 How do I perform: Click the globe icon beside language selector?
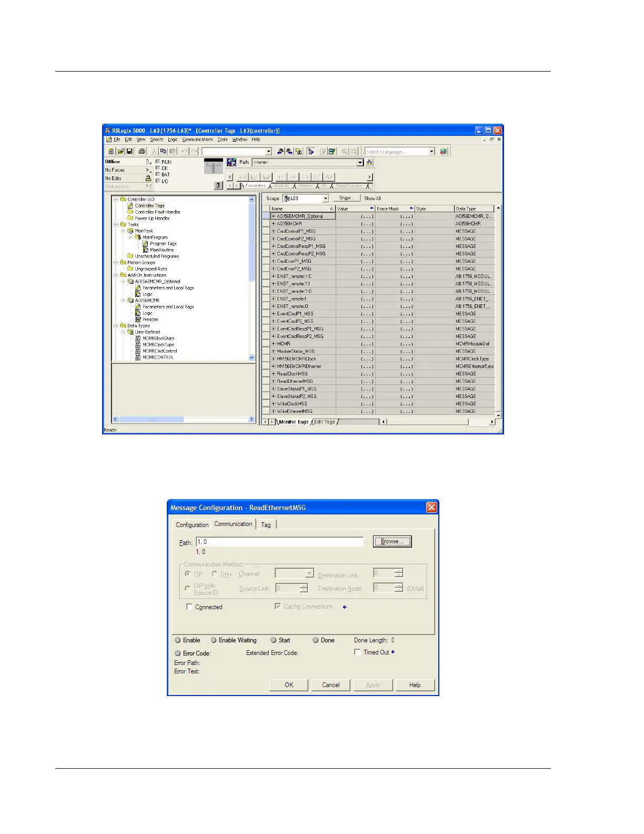444,152
